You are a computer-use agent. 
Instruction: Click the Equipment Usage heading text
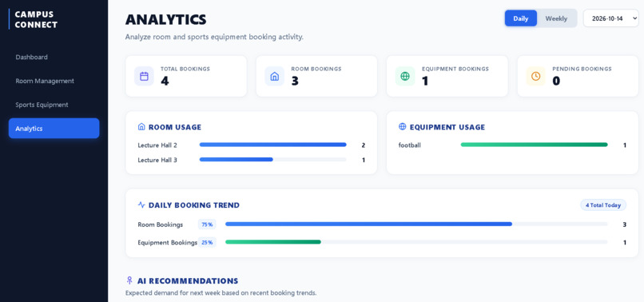447,127
